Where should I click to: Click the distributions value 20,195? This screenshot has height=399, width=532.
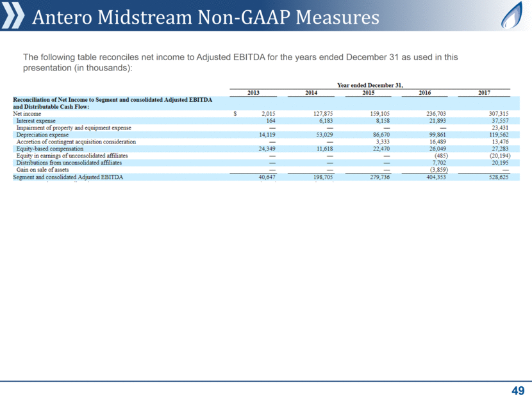point(501,163)
